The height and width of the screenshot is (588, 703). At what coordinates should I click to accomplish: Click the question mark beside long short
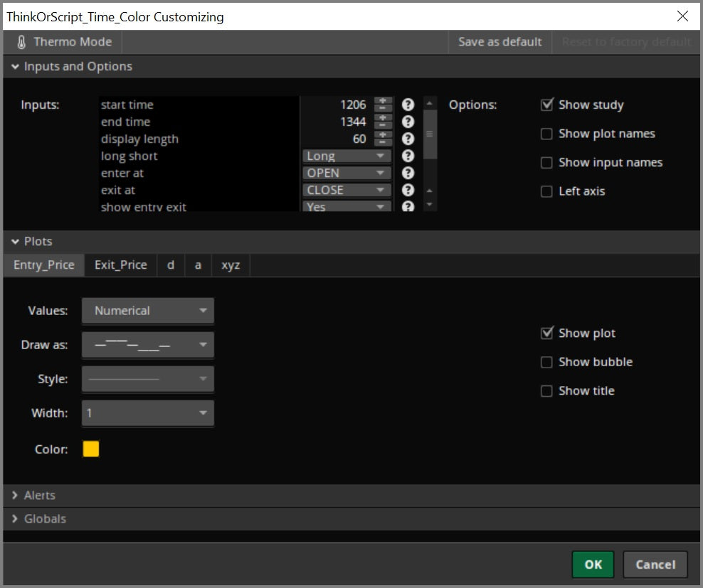(x=408, y=156)
